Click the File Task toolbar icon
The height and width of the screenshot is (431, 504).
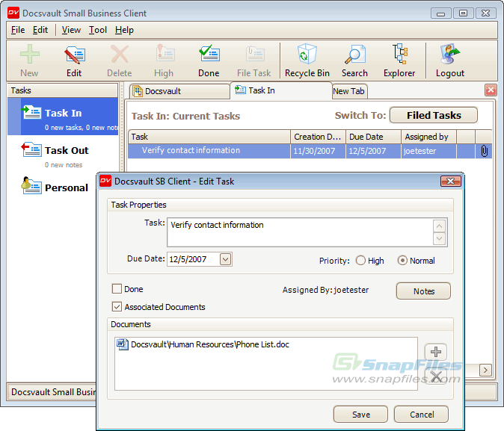(x=254, y=61)
